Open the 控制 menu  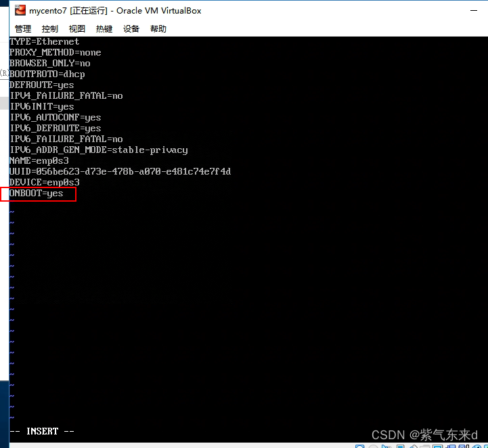(x=50, y=29)
